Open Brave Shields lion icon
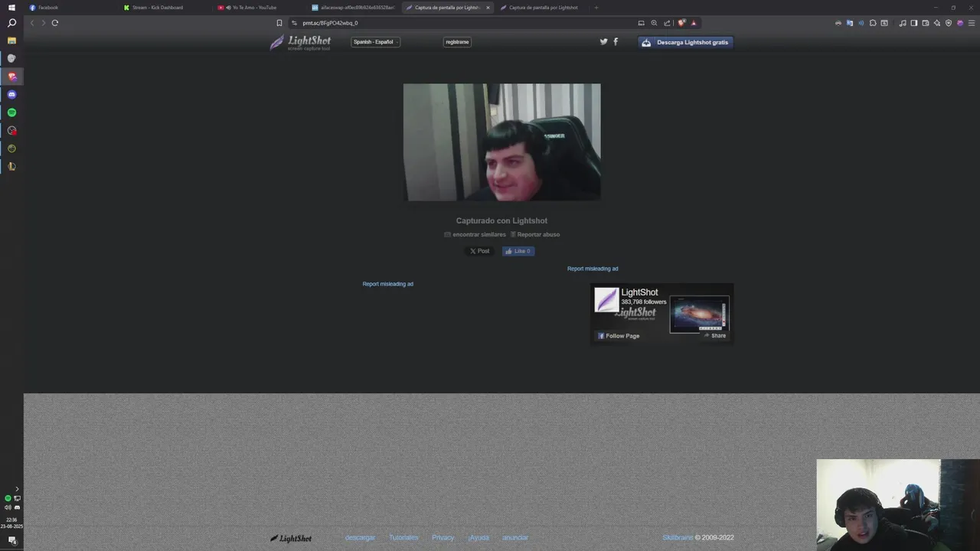Screen dimensions: 980x551 click(x=681, y=23)
